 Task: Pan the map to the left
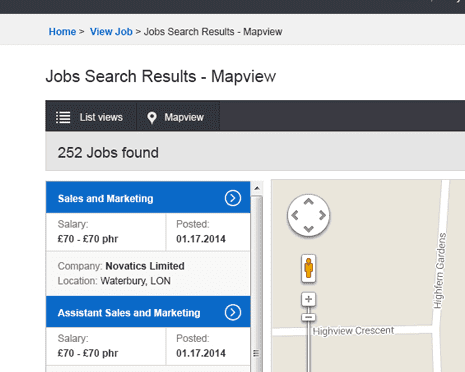click(295, 215)
